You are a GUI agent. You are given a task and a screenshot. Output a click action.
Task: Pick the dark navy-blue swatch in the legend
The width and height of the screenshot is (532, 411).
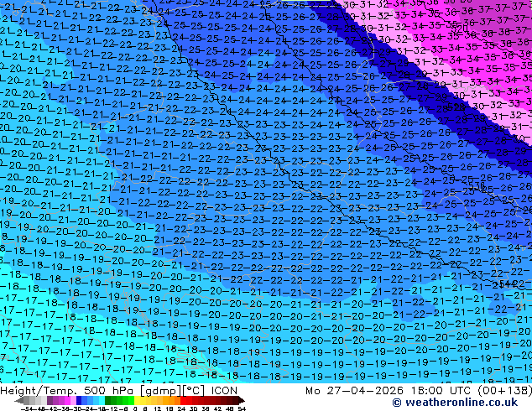pyautogui.click(x=79, y=401)
